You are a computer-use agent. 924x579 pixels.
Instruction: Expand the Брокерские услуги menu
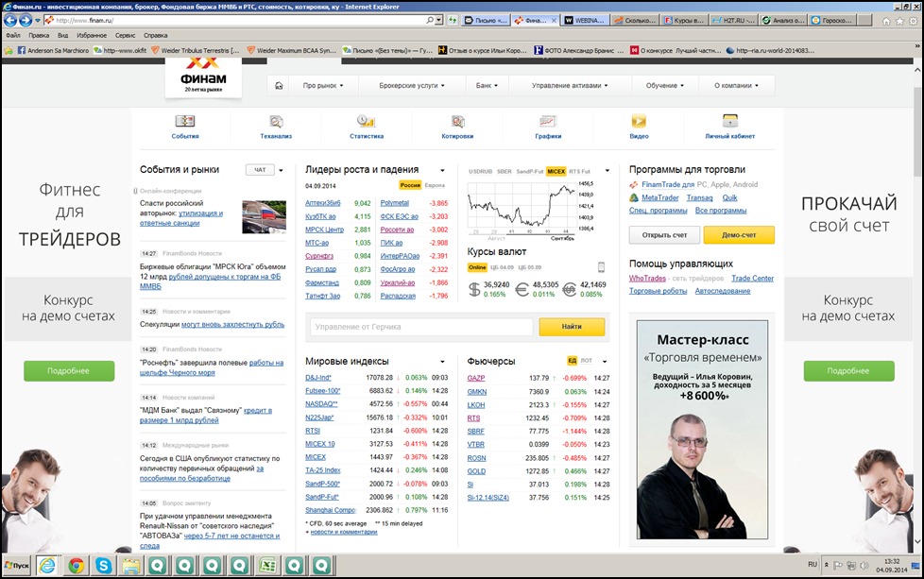point(412,86)
